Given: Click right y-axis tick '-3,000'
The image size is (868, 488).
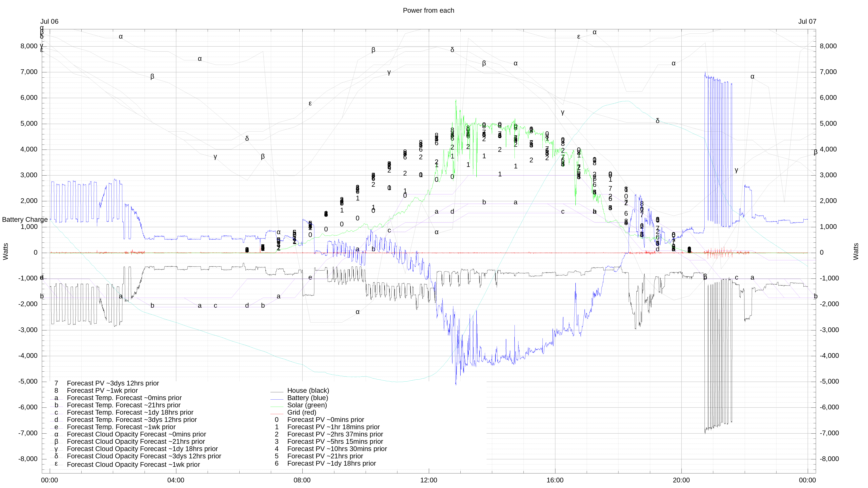Looking at the screenshot, I should tap(829, 330).
